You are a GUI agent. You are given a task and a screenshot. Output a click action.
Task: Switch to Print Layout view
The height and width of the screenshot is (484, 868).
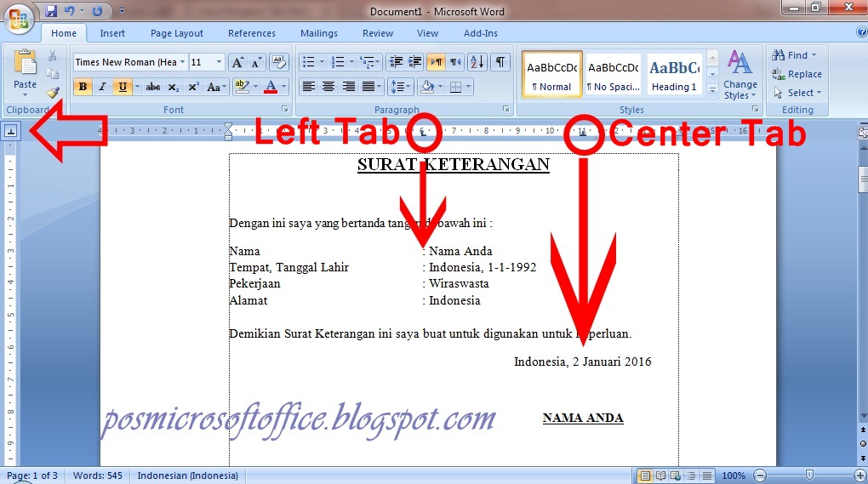(644, 475)
